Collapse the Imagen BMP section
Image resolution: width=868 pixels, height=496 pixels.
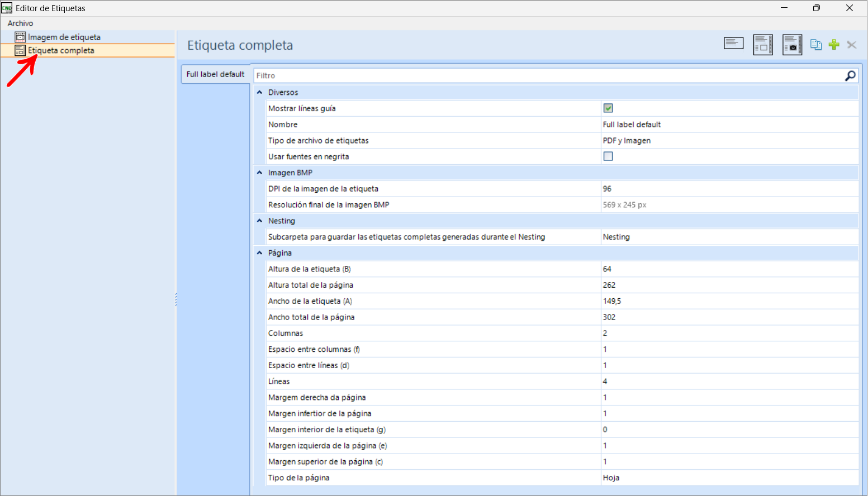[x=259, y=173]
